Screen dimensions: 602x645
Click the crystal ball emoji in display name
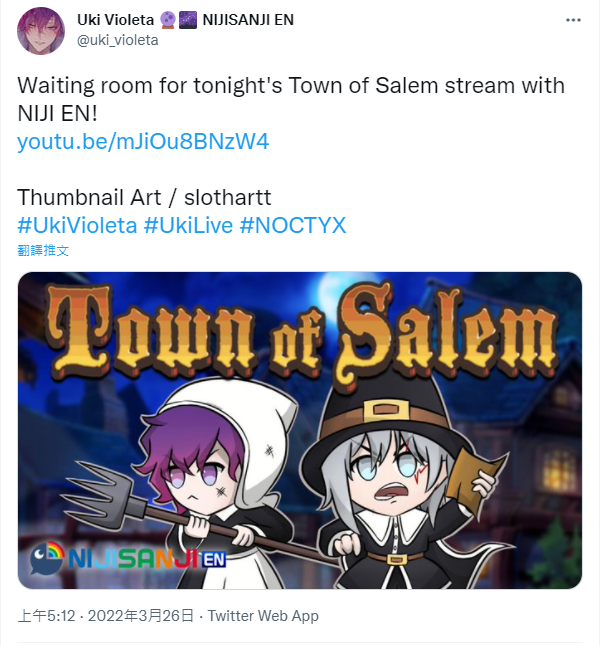pyautogui.click(x=167, y=20)
